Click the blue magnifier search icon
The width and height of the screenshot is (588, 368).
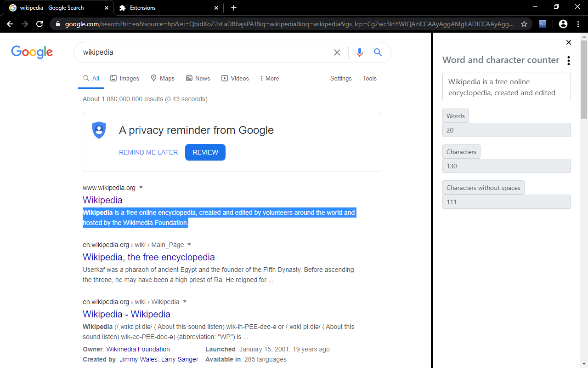pyautogui.click(x=378, y=52)
